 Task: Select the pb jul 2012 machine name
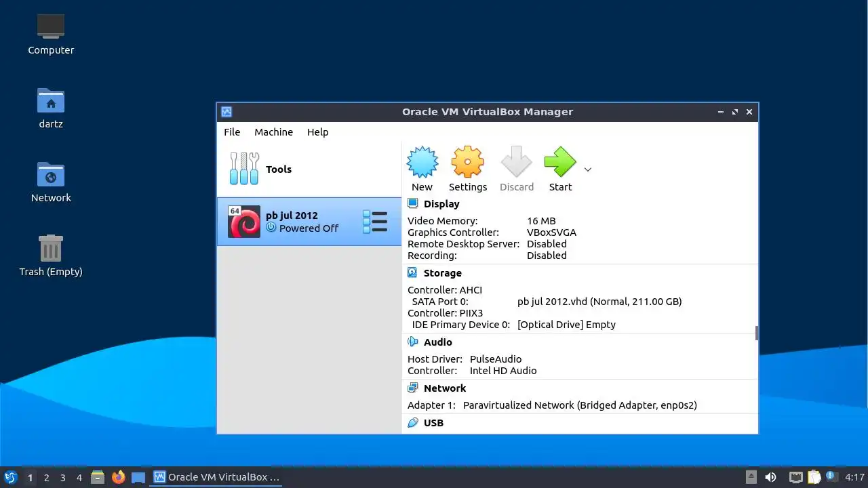(x=292, y=216)
